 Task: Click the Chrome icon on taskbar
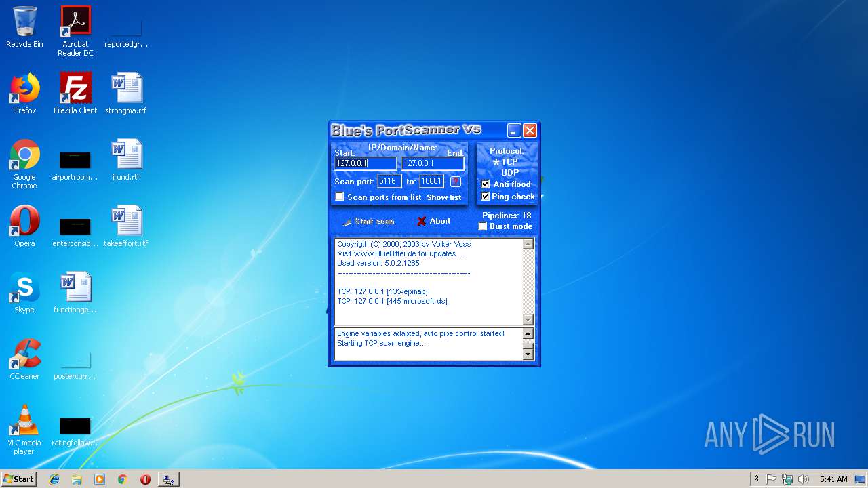(x=122, y=479)
